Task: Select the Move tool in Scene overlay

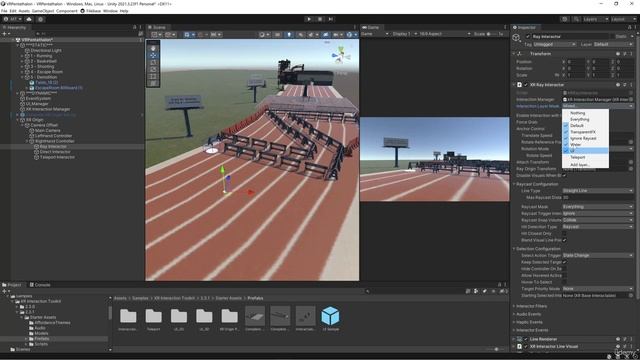Action: (x=153, y=55)
